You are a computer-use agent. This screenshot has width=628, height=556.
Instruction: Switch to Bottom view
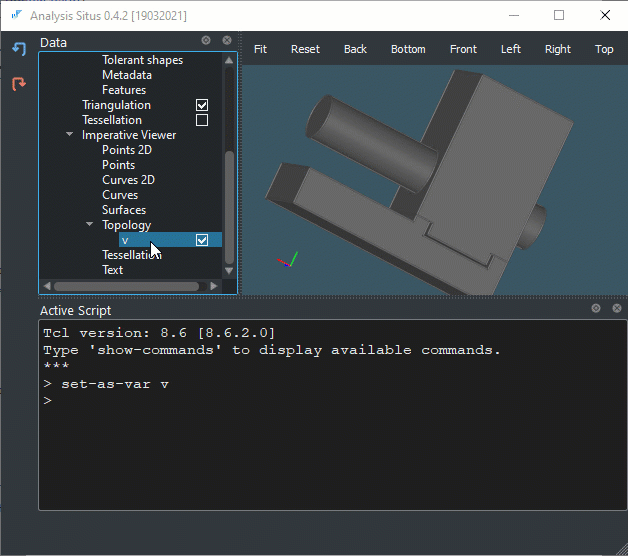[x=408, y=49]
